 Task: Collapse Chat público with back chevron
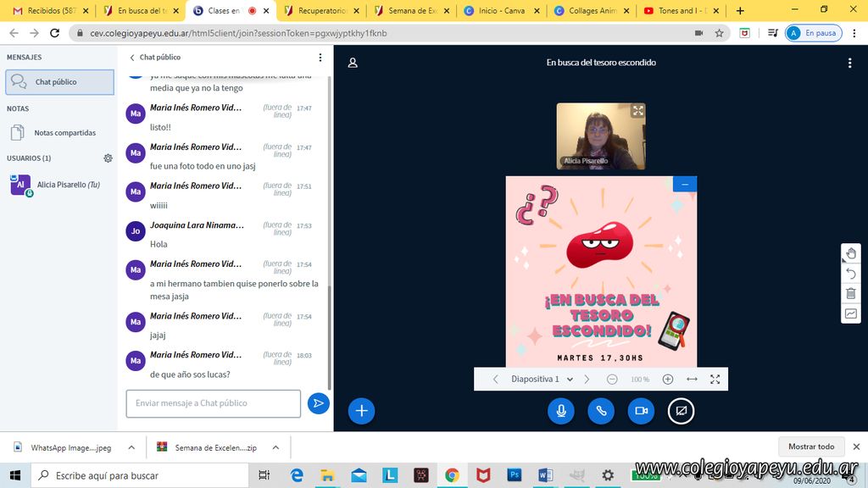(132, 58)
